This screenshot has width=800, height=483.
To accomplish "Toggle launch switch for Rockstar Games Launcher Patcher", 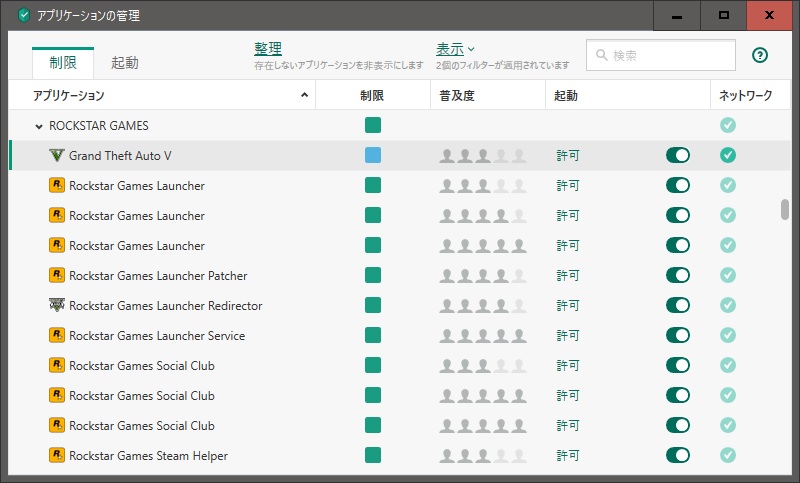I will [x=678, y=275].
